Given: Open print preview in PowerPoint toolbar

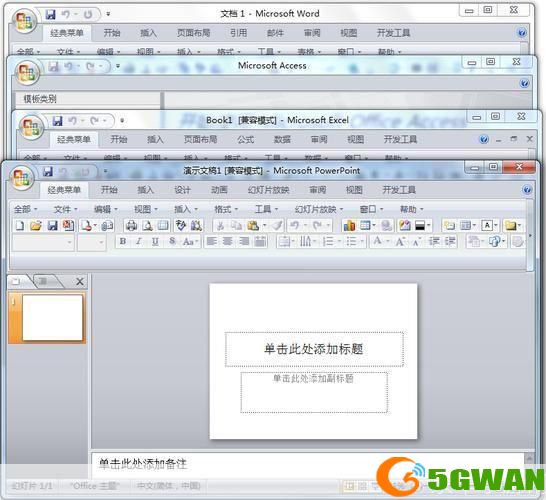Looking at the screenshot, I should click(147, 226).
